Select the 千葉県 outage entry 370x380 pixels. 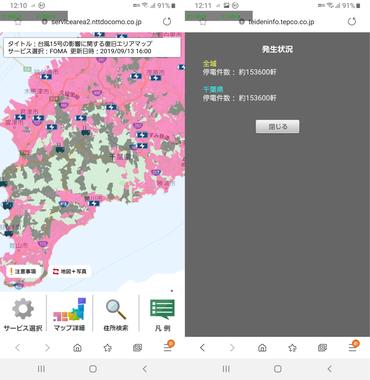click(239, 94)
